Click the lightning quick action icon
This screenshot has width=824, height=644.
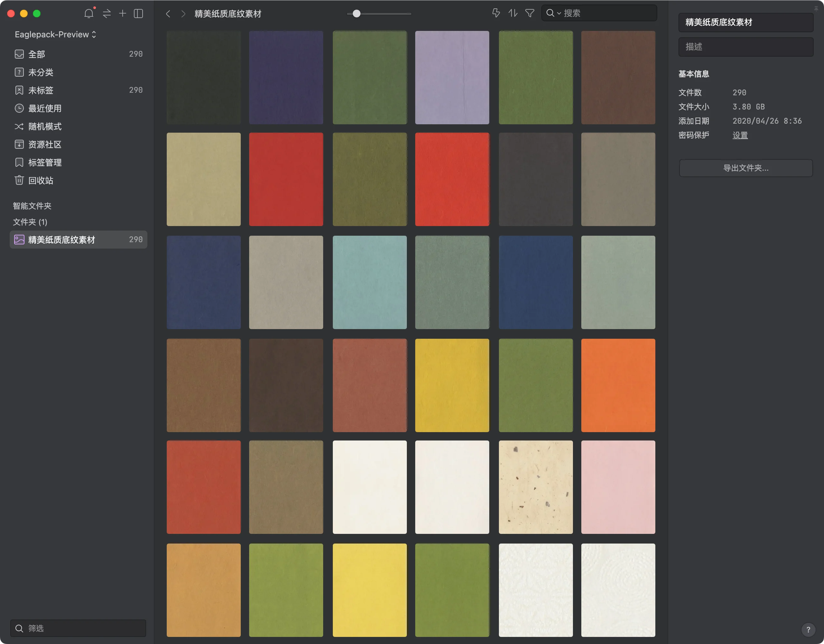pyautogui.click(x=496, y=13)
